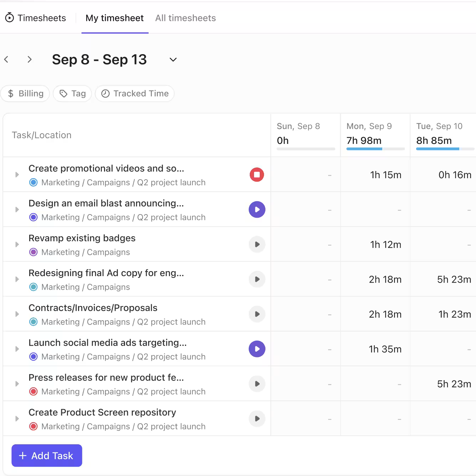The height and width of the screenshot is (476, 476).
Task: Expand the Contracts/Invoices/Proposals task row
Action: pos(16,314)
